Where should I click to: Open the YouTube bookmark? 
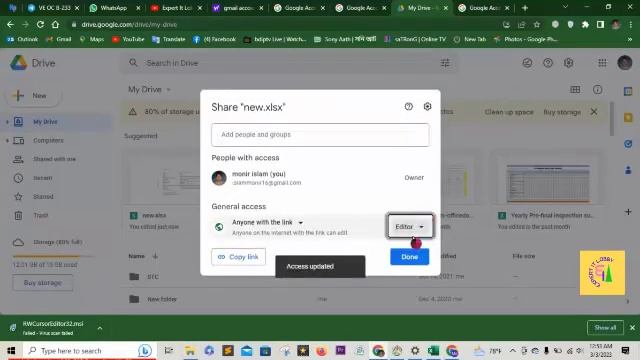(128, 39)
